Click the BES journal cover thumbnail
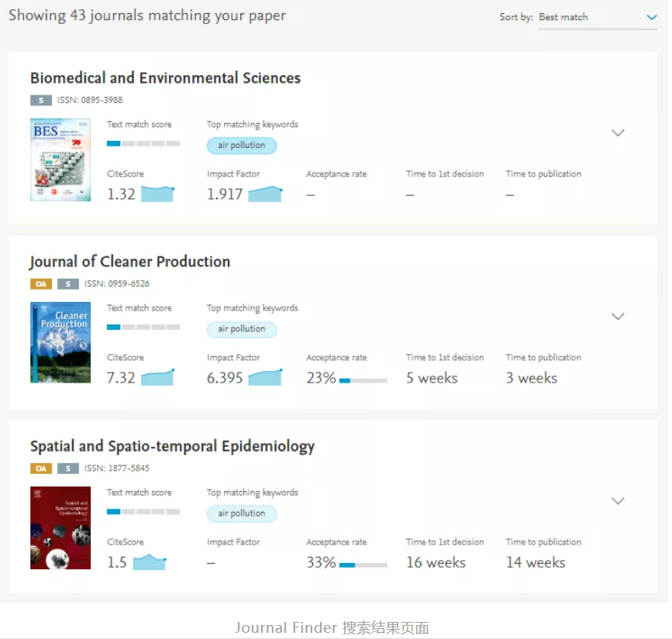The image size is (672, 639). pyautogui.click(x=60, y=160)
